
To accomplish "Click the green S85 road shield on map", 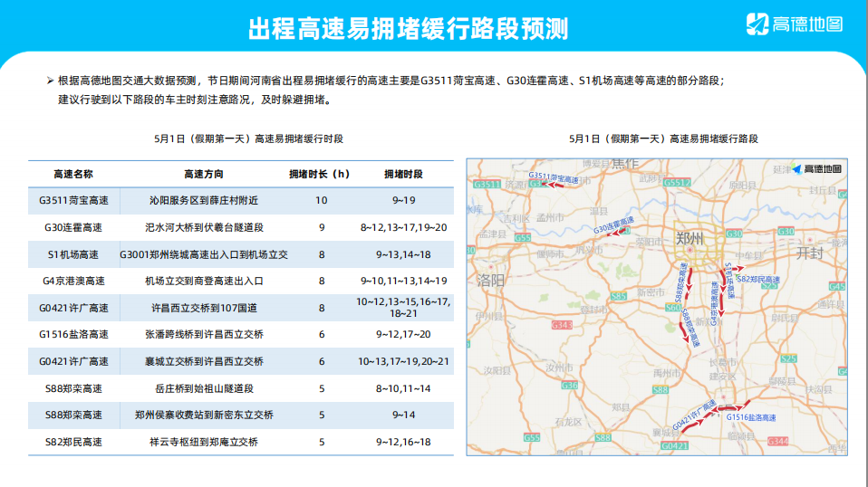I will 618,296.
